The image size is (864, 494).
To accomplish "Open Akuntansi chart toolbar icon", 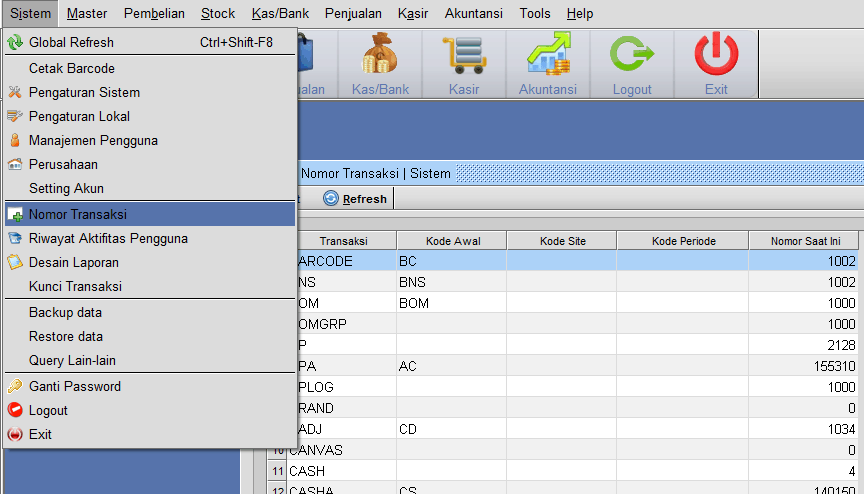I will (x=548, y=54).
